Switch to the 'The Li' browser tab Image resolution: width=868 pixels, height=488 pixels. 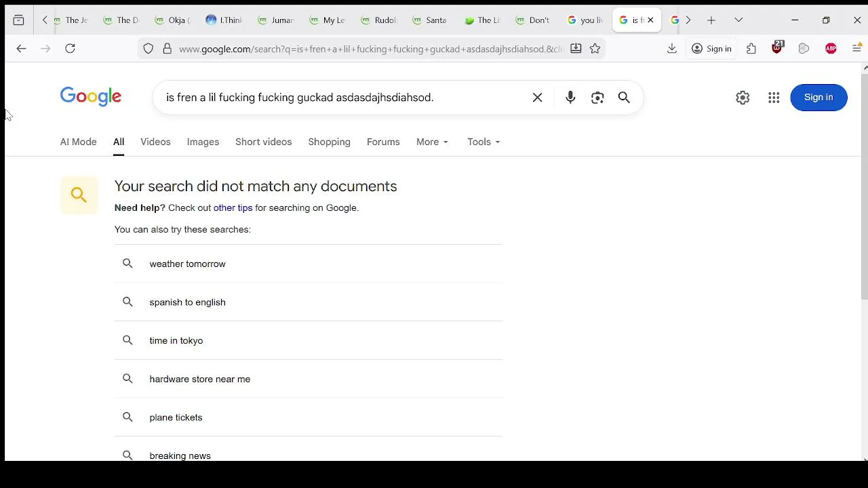pos(481,20)
